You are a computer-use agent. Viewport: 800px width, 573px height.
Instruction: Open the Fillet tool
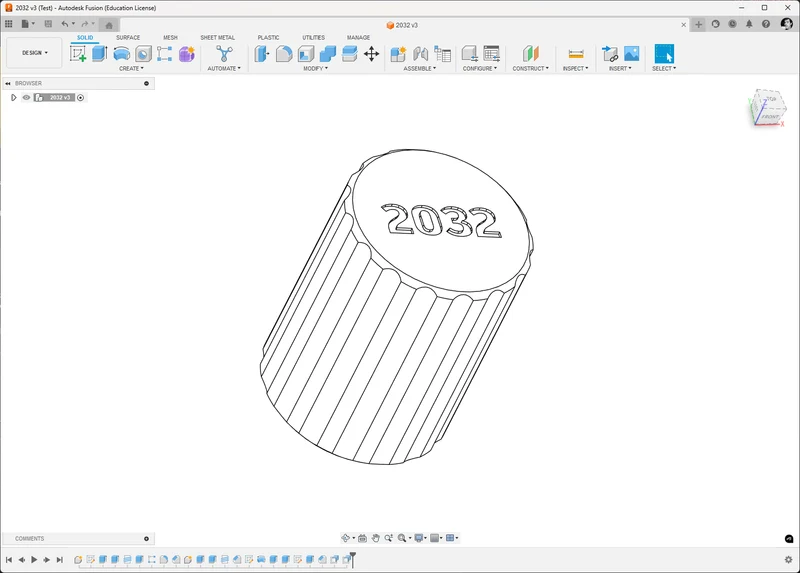284,54
